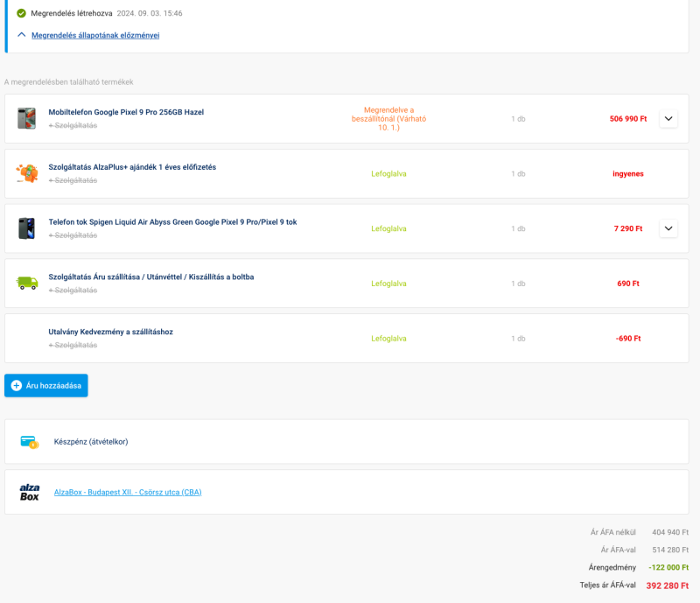Click the AlzaPlus+ gift subscription icon

click(x=27, y=173)
